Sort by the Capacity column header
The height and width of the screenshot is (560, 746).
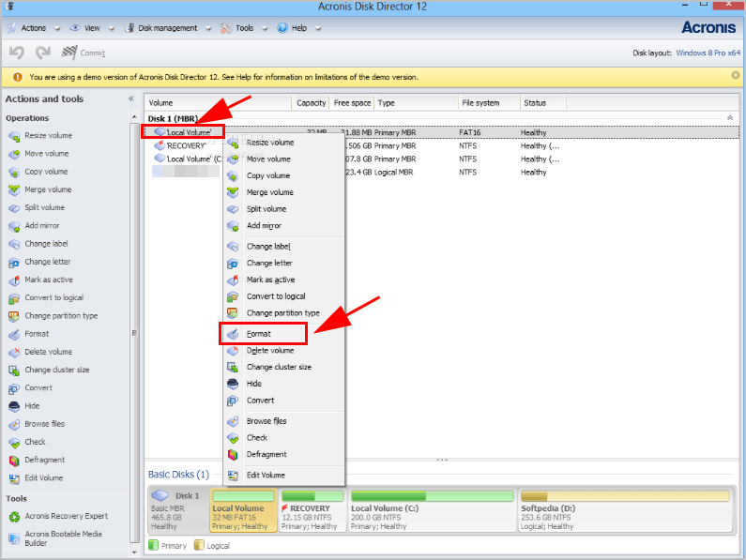pos(311,103)
